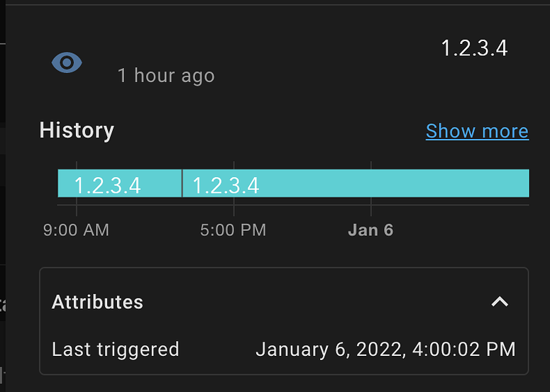Collapse the Attributes panel chevron

[500, 301]
